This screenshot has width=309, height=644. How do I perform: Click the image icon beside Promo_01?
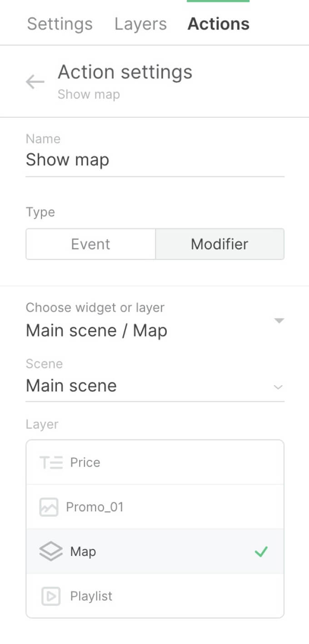click(x=49, y=507)
